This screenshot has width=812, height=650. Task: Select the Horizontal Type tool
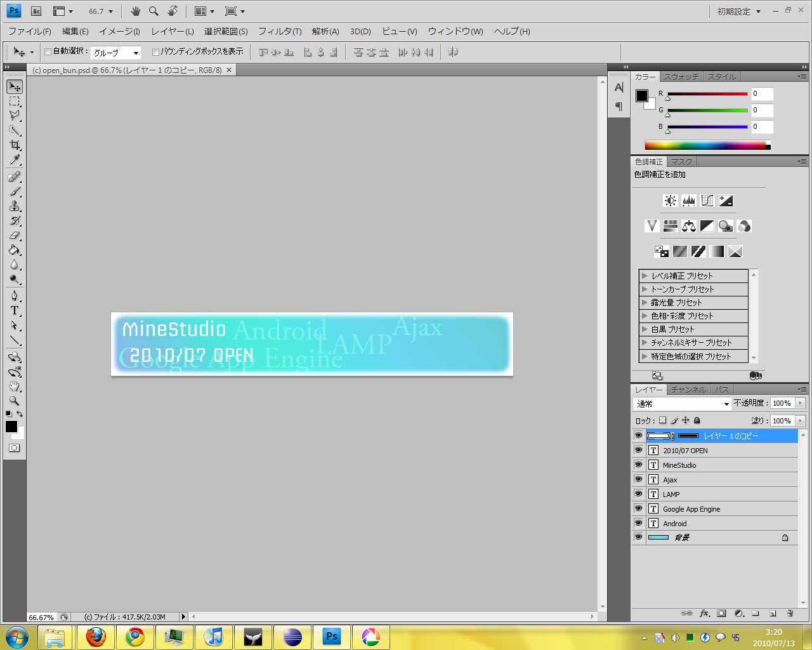click(15, 310)
